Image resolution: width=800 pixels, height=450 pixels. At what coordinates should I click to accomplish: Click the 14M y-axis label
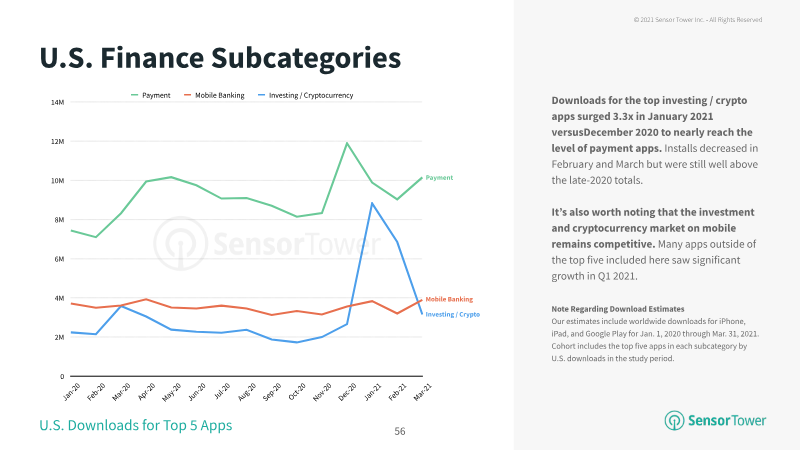(x=58, y=102)
